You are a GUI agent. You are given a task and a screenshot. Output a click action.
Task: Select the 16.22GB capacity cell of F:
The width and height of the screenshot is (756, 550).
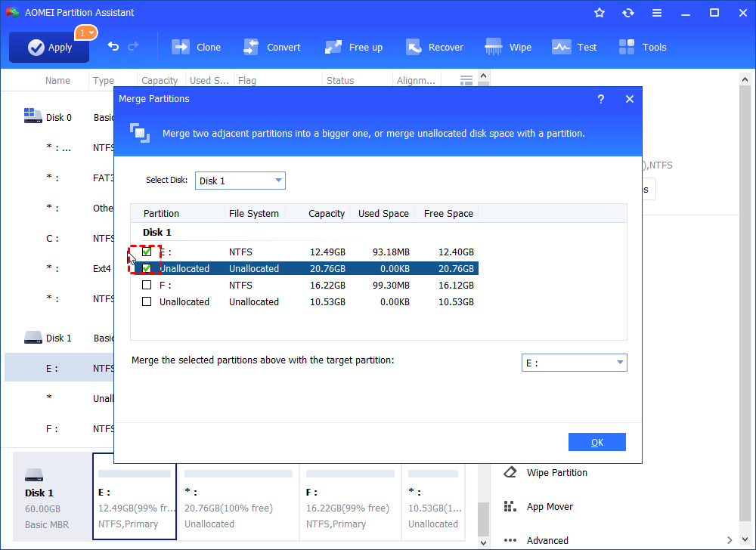(327, 285)
